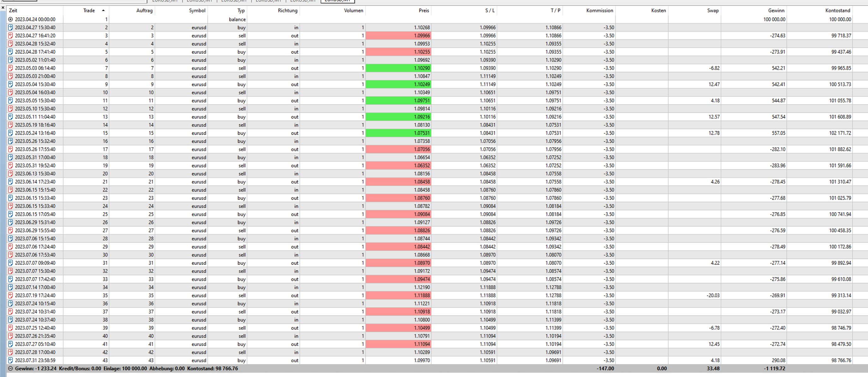Select the red price cell 1.09966
The image size is (868, 377).
[398, 36]
